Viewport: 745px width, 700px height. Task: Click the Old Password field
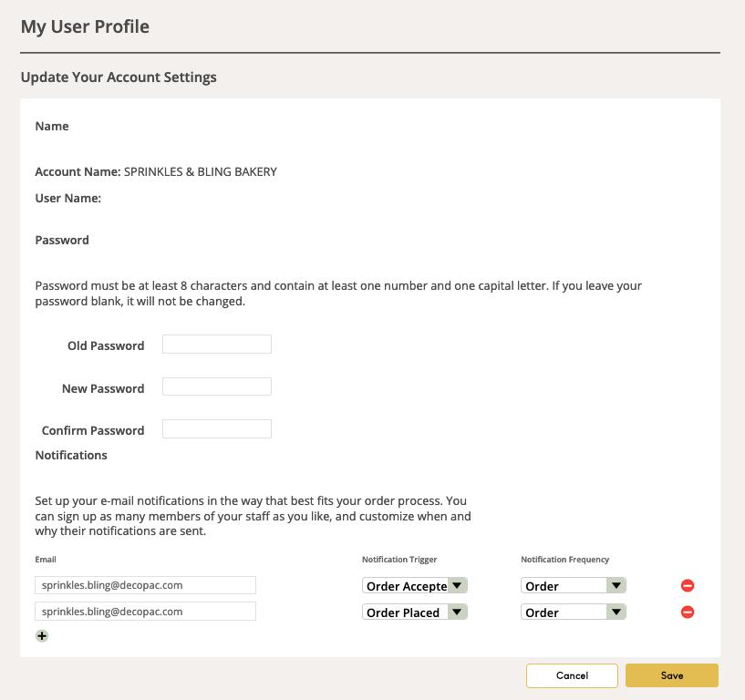[x=217, y=345]
